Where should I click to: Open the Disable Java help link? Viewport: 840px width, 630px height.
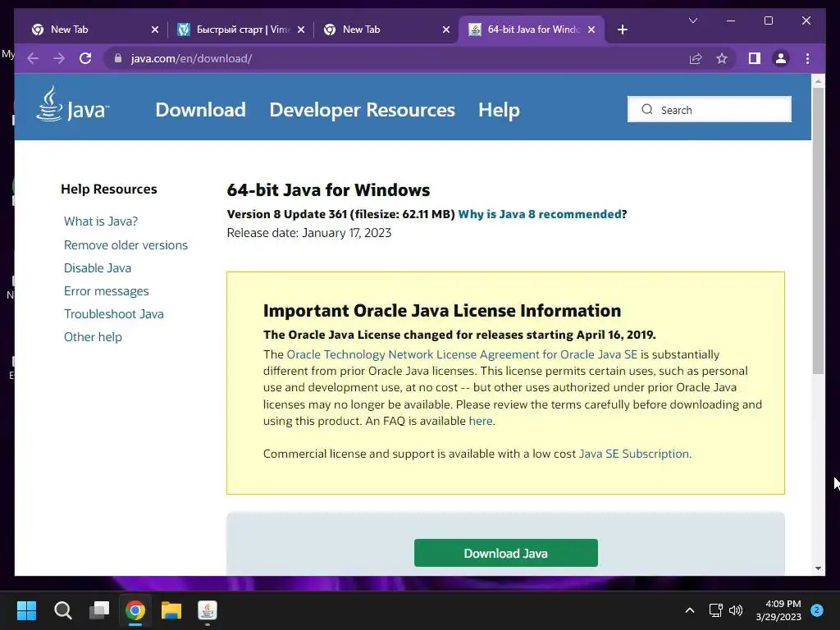(x=98, y=268)
